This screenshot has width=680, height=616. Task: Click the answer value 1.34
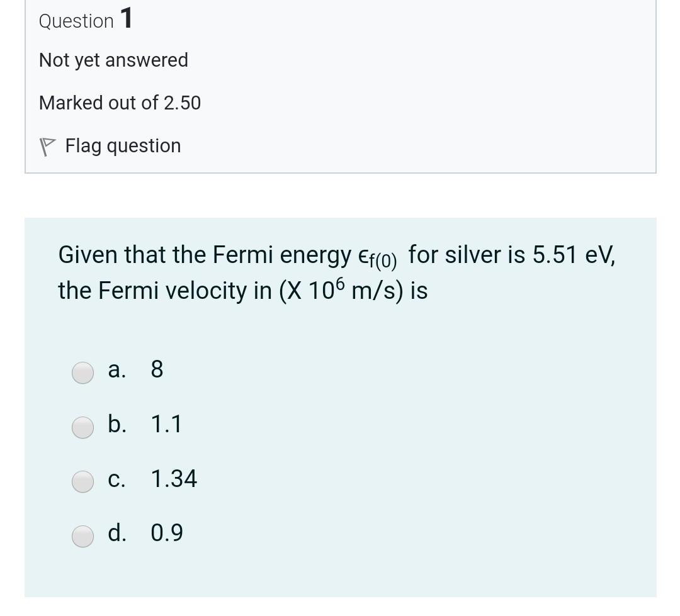pyautogui.click(x=174, y=479)
